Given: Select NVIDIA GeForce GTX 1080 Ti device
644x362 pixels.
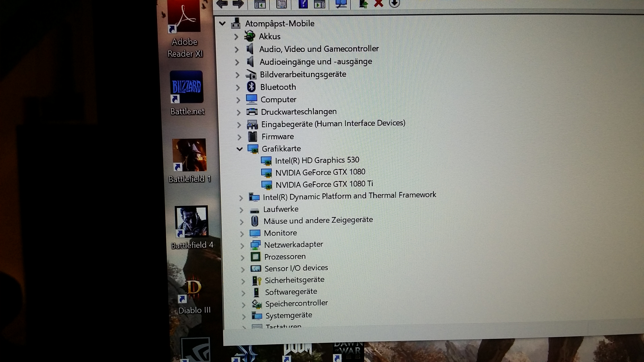Looking at the screenshot, I should point(324,184).
